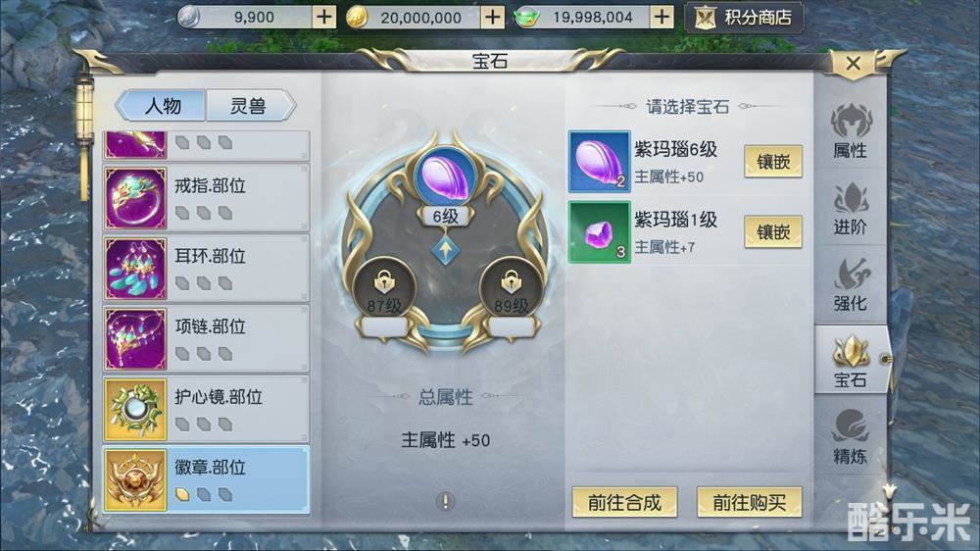Open the 强化 enhance sidebar icon
Screen dimensions: 980x551
(850, 284)
